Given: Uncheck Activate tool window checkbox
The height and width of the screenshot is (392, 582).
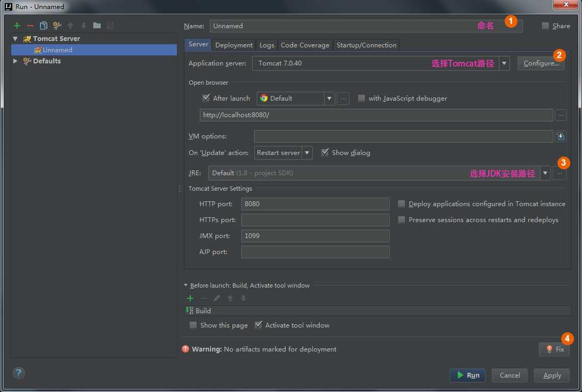Looking at the screenshot, I should [258, 325].
